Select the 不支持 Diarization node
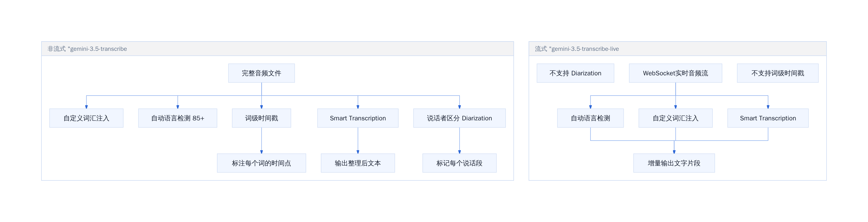This screenshot has width=868, height=222. 575,73
